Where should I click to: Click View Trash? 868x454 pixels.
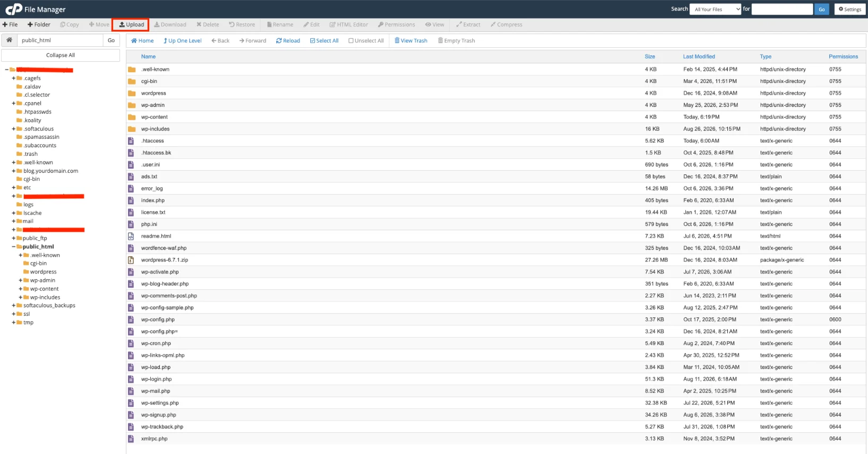click(411, 40)
